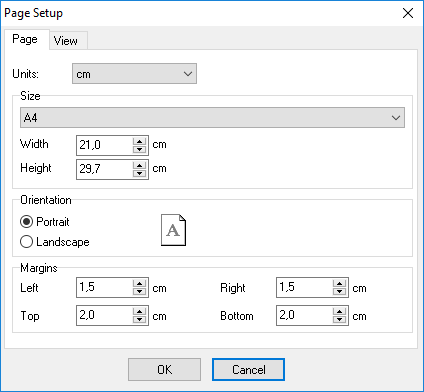
Task: Decrease Left margin with down arrow
Action: (x=139, y=291)
